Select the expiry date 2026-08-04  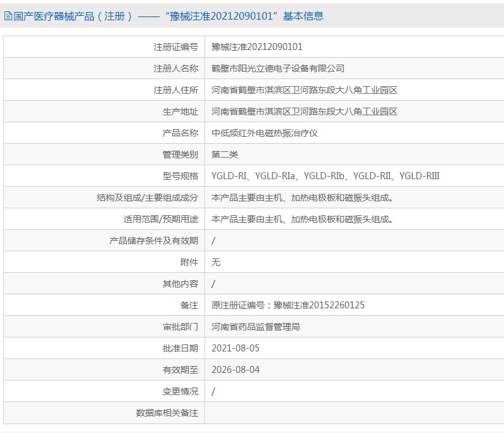[x=236, y=370]
